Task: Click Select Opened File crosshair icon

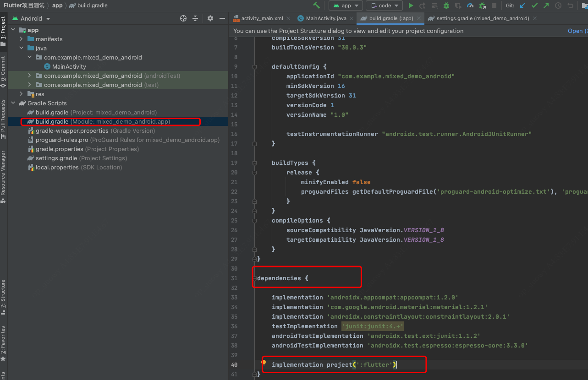Action: pyautogui.click(x=183, y=18)
